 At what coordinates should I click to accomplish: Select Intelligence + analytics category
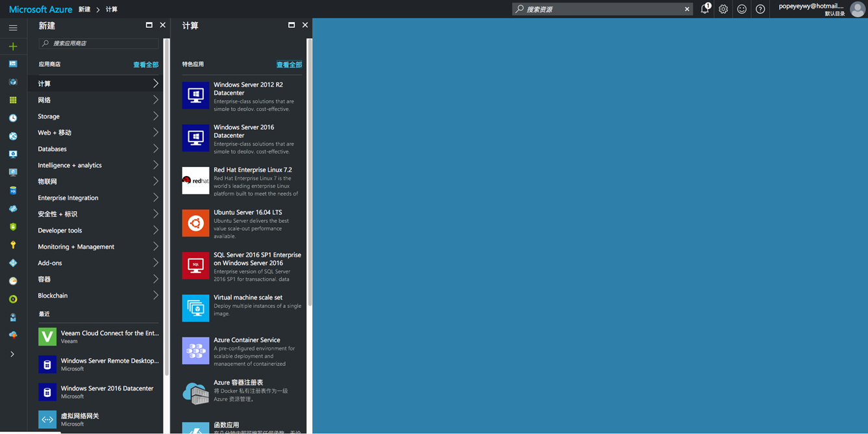(98, 165)
